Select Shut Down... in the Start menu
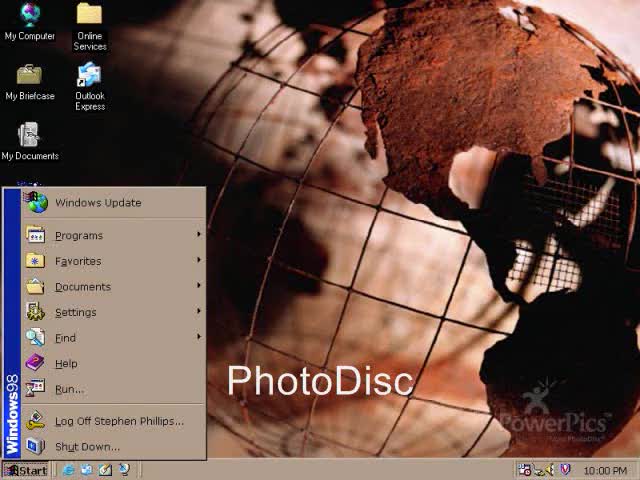This screenshot has height=480, width=640. click(114, 447)
